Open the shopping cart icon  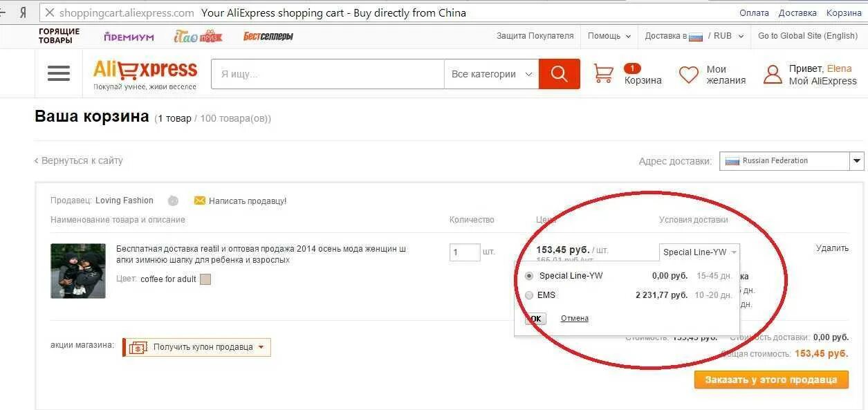click(x=604, y=73)
